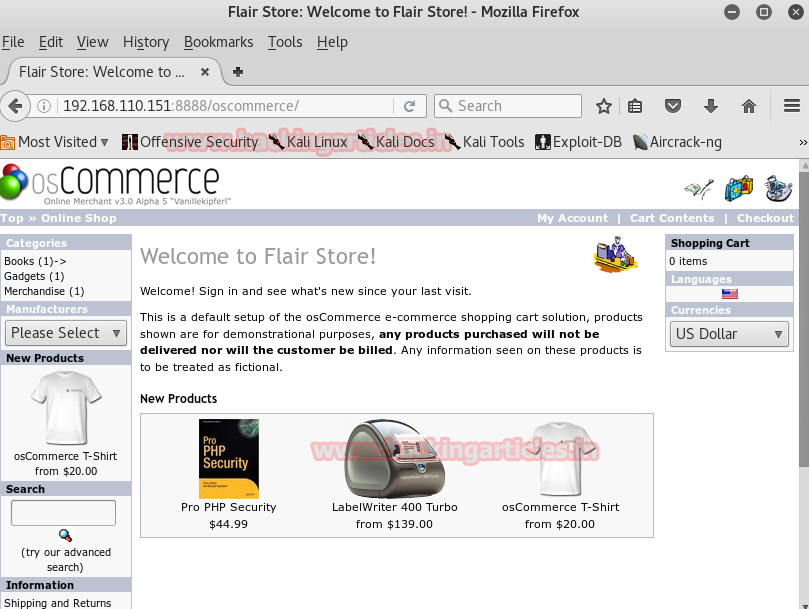Click the osCommerce logo
Image resolution: width=809 pixels, height=609 pixels.
coord(116,185)
